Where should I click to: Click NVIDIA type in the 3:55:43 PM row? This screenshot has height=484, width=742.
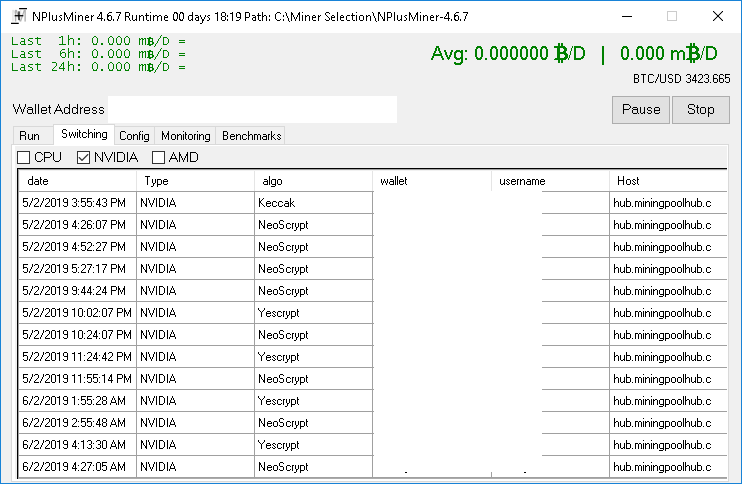click(195, 203)
